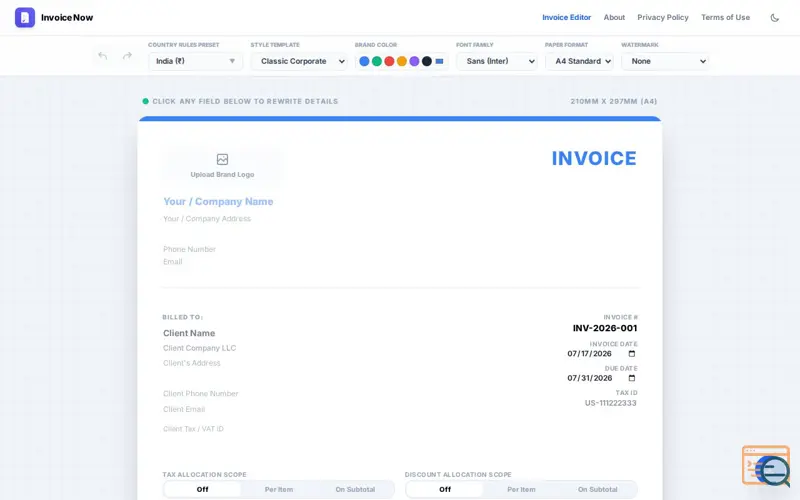Open the About page

pyautogui.click(x=614, y=17)
